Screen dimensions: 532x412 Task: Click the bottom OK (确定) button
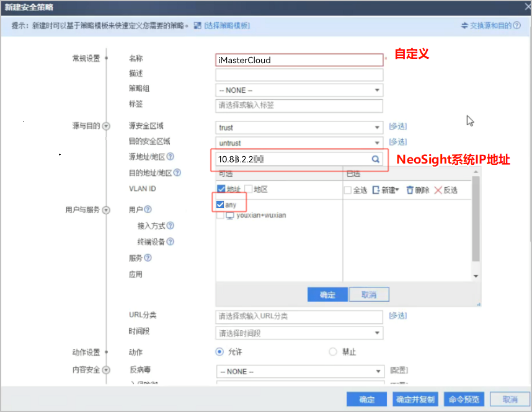(366, 400)
